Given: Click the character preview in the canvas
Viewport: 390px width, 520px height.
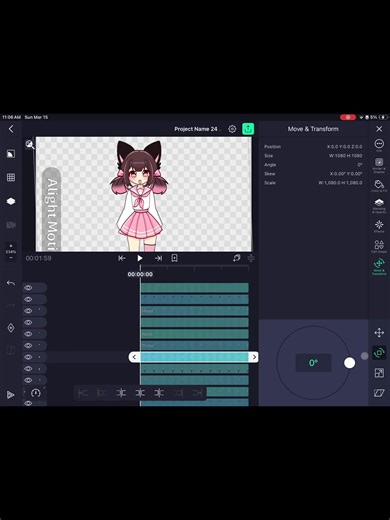Looking at the screenshot, I should point(139,195).
